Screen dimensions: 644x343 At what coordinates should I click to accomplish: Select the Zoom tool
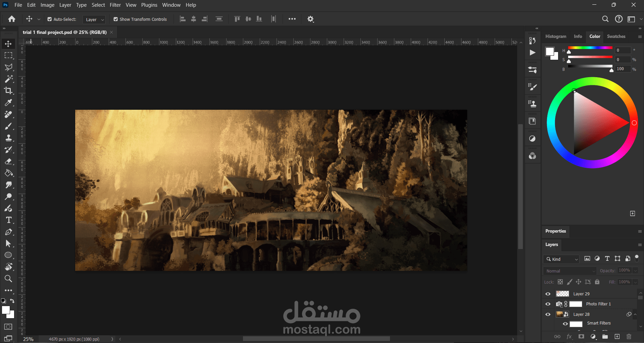[8, 279]
